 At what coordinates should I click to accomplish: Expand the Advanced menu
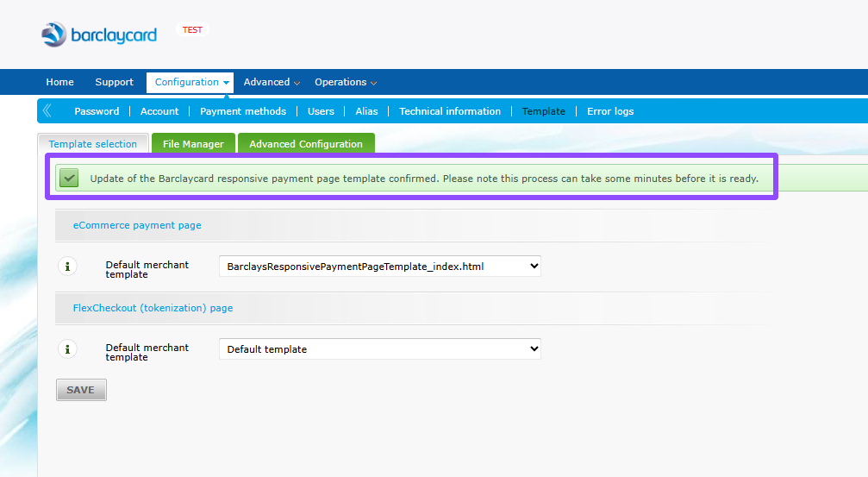pyautogui.click(x=272, y=82)
